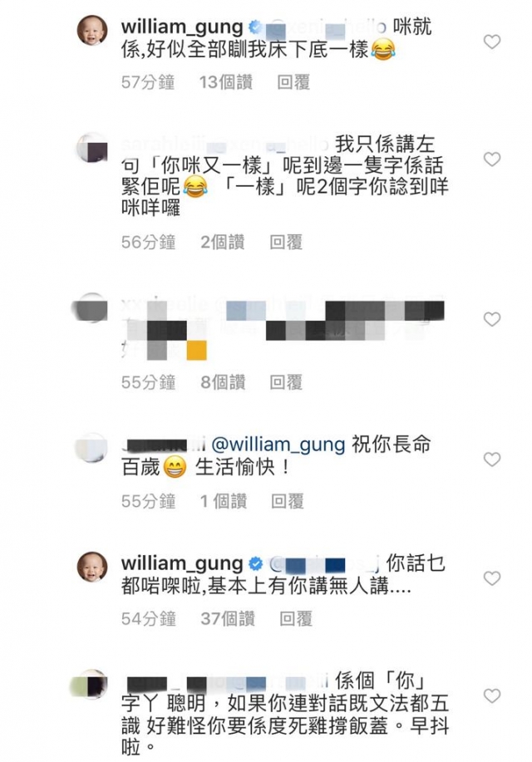
Task: Click 回覆 under the 8個讚 comment
Action: point(286,382)
